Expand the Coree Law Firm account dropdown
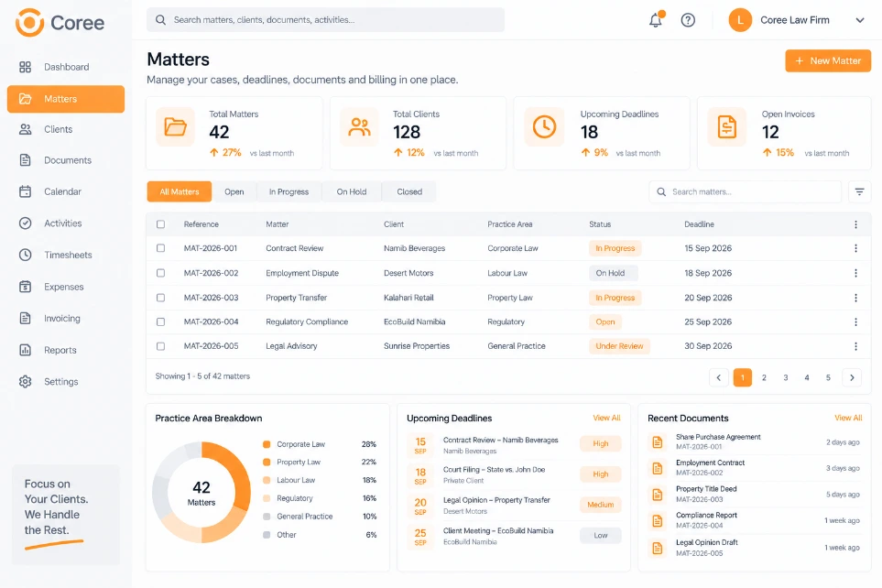The width and height of the screenshot is (882, 588). 859,20
